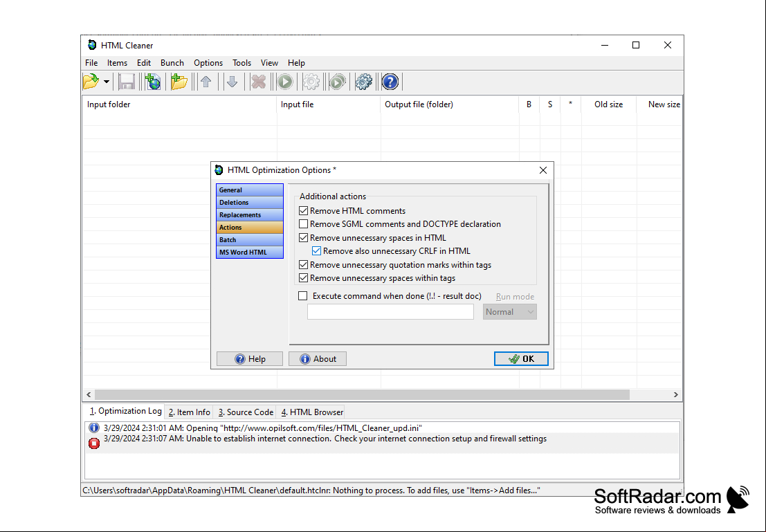
Task: Click the move down arrow icon
Action: [232, 82]
